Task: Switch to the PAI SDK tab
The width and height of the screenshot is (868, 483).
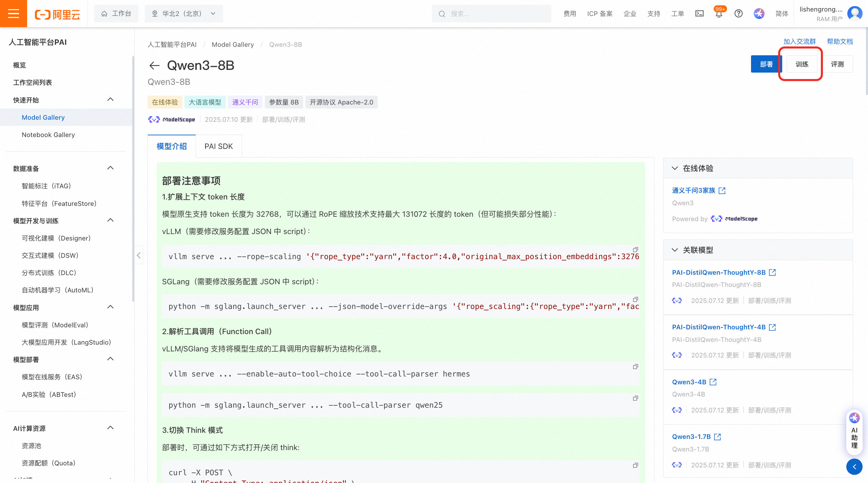Action: pyautogui.click(x=218, y=146)
